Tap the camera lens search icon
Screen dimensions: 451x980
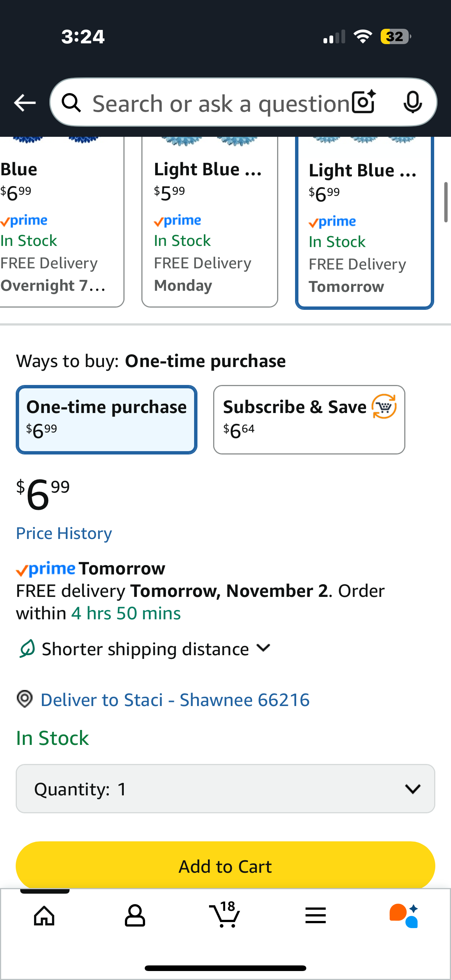tap(363, 102)
